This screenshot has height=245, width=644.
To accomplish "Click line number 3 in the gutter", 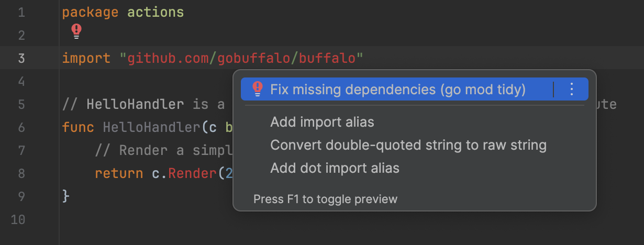I will pos(21,58).
